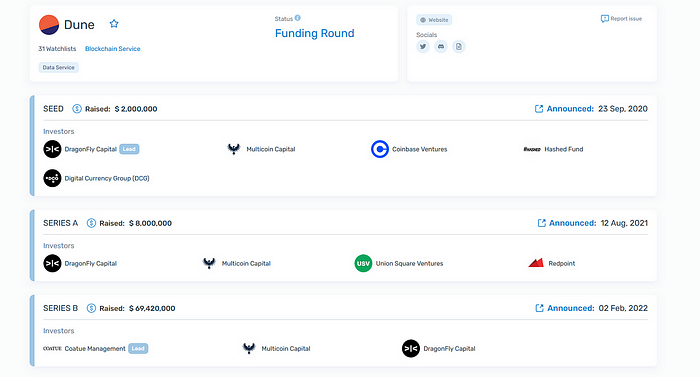The width and height of the screenshot is (700, 377).
Task: Select the Data Service tag
Action: pos(58,67)
